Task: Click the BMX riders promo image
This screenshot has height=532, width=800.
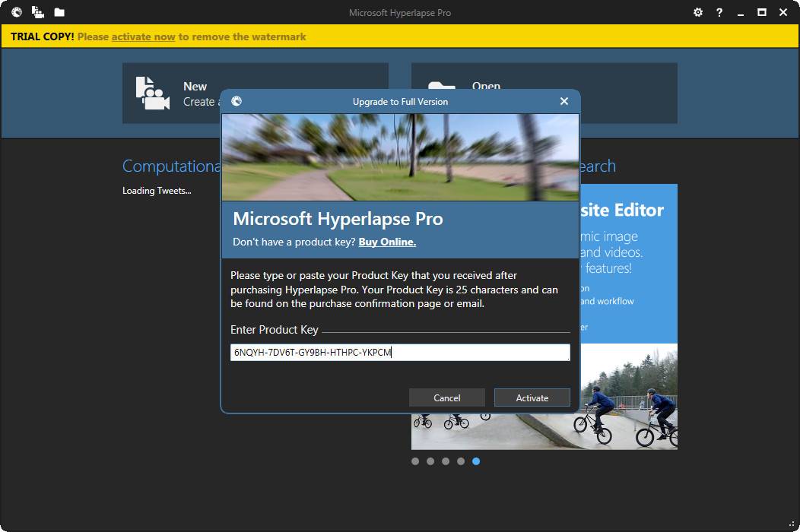Action: (629, 396)
